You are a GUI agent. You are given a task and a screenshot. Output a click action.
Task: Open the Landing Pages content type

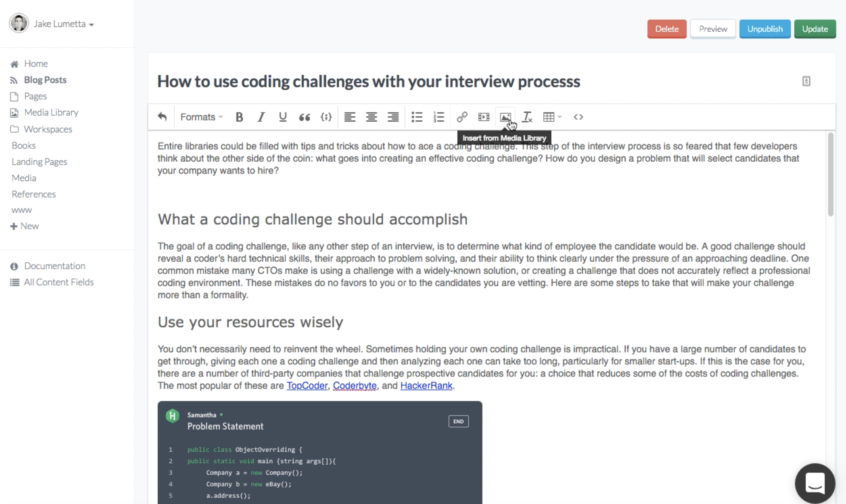pos(39,161)
